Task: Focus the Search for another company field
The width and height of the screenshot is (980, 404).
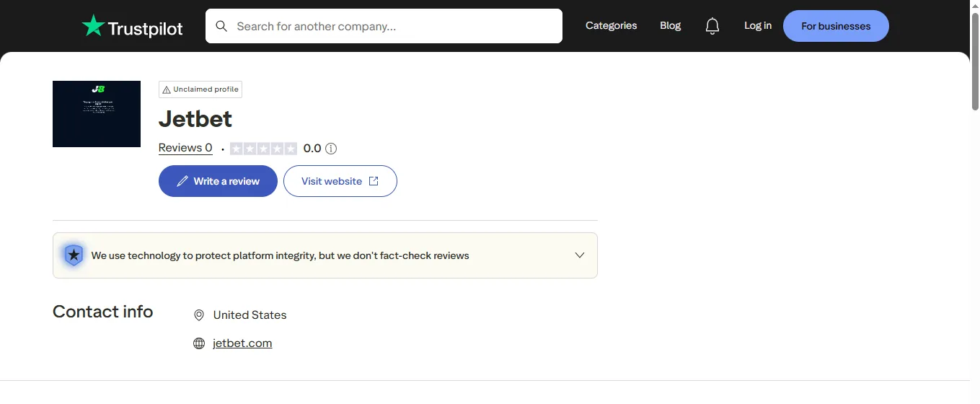Action: click(384, 26)
